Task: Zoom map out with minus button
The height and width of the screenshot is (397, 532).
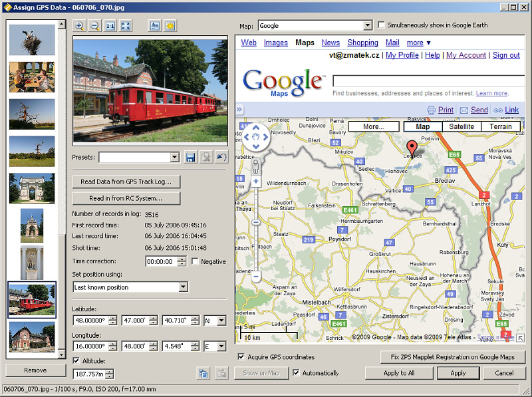Action: [x=256, y=276]
